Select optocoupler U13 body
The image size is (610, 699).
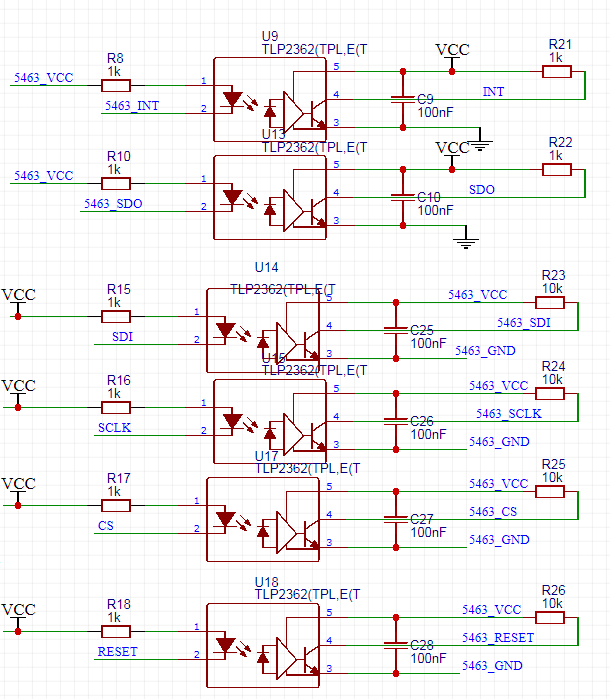270,197
